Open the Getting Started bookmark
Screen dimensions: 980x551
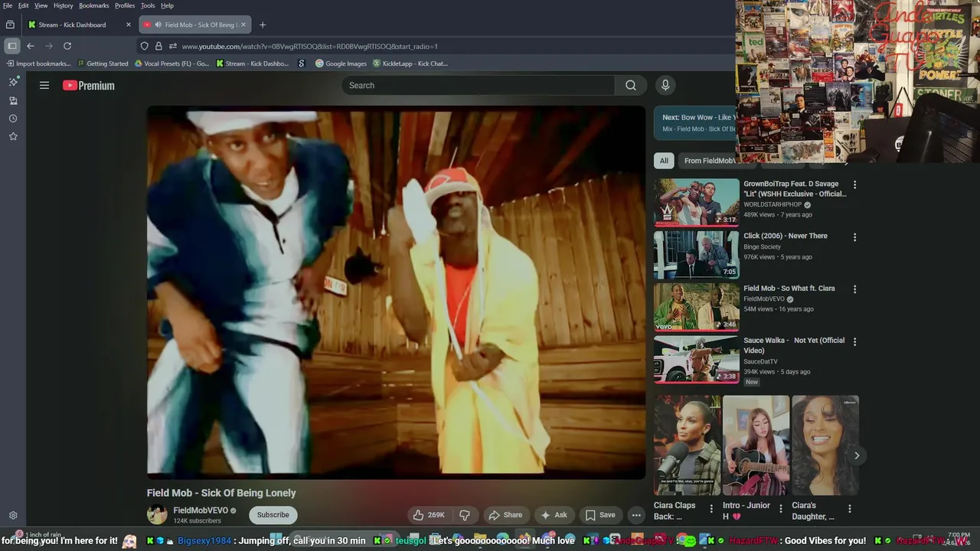tap(103, 64)
